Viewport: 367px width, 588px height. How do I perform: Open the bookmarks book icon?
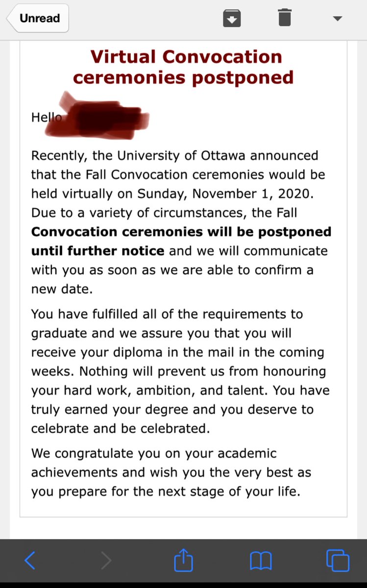[260, 561]
